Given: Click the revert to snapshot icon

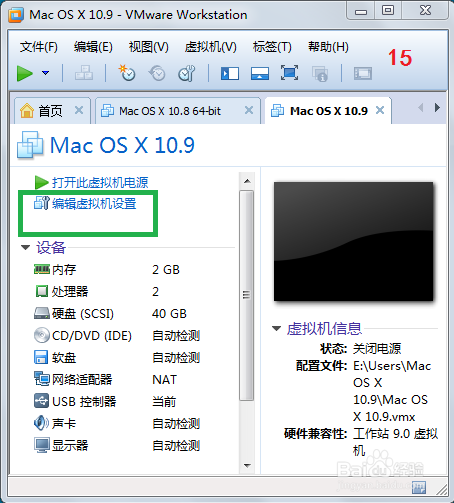Looking at the screenshot, I should pyautogui.click(x=157, y=73).
